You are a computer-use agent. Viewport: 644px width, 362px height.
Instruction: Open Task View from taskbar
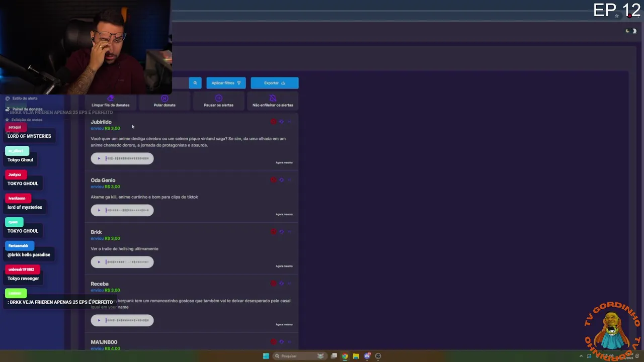pos(334,356)
